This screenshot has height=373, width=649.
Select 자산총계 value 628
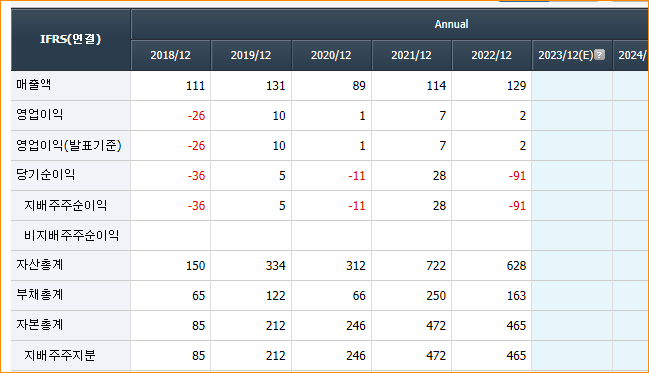click(517, 265)
